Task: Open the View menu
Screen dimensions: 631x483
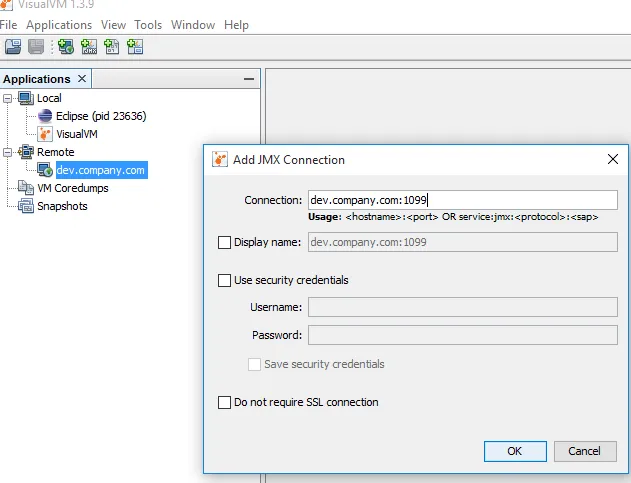Action: [x=113, y=25]
